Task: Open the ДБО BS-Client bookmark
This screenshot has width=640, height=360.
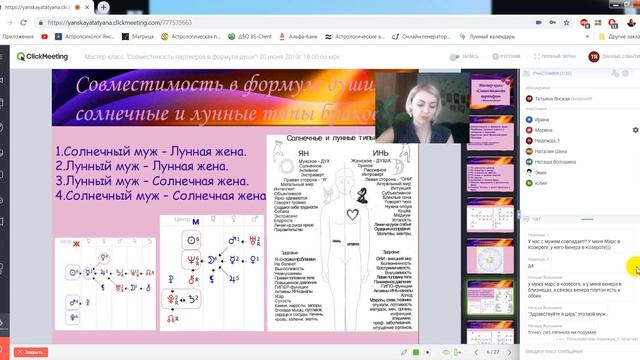Action: pyautogui.click(x=250, y=36)
